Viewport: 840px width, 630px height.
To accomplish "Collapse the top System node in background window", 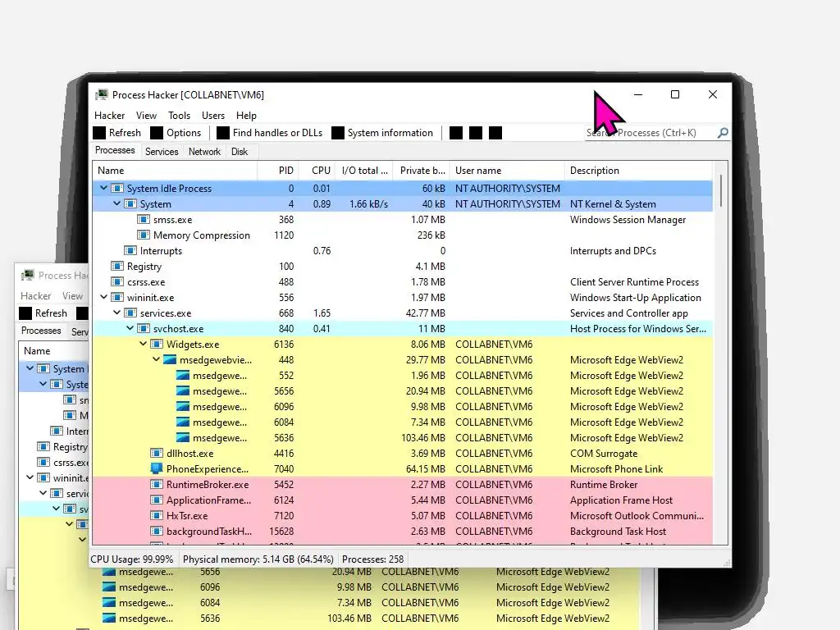I will [30, 368].
